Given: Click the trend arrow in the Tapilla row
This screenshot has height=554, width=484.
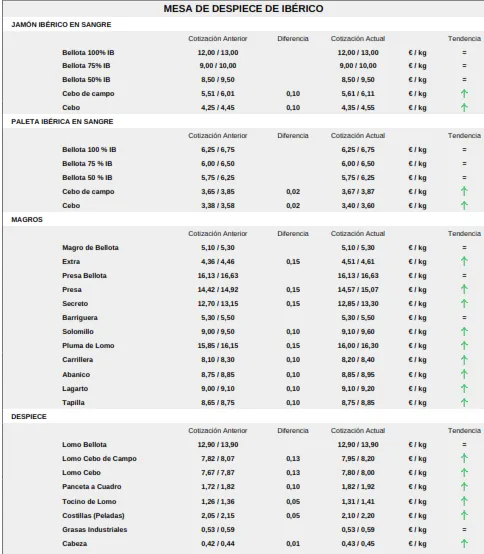Looking at the screenshot, I should coord(464,402).
